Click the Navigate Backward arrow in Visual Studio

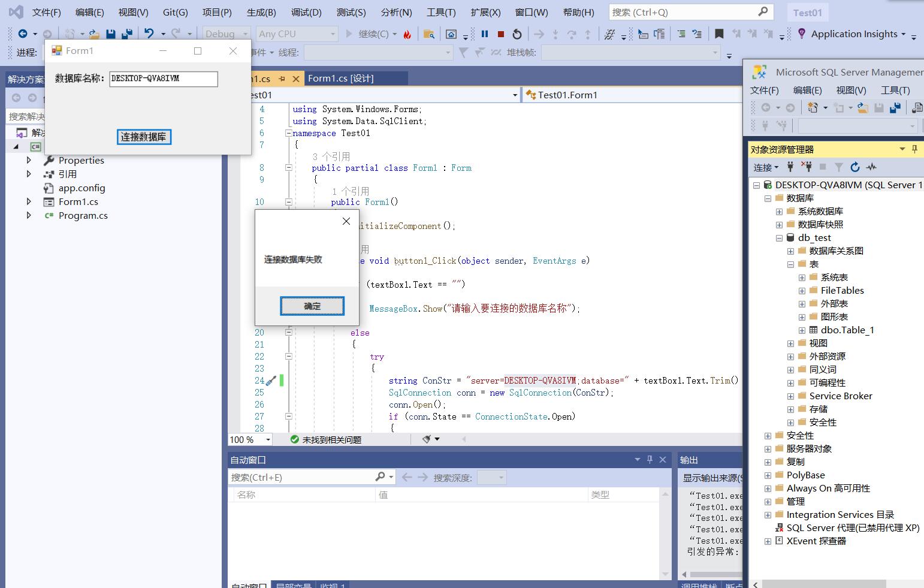point(23,34)
